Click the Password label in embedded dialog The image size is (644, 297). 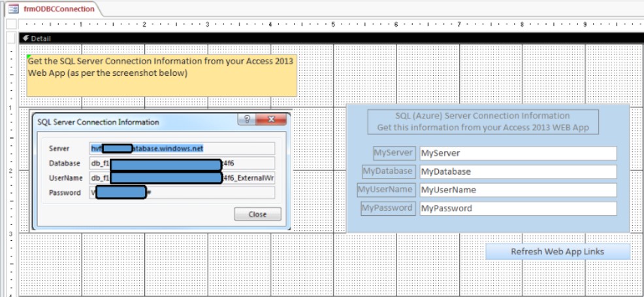point(65,192)
